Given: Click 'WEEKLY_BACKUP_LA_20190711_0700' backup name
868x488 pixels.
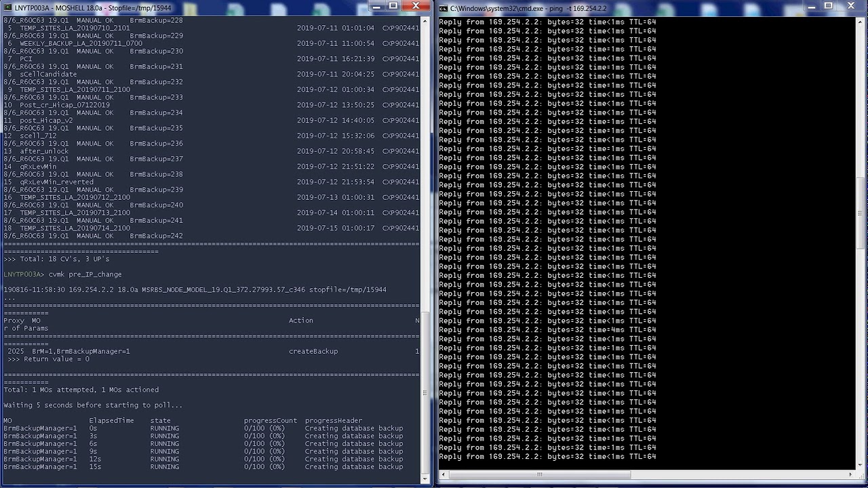Looking at the screenshot, I should click(81, 43).
